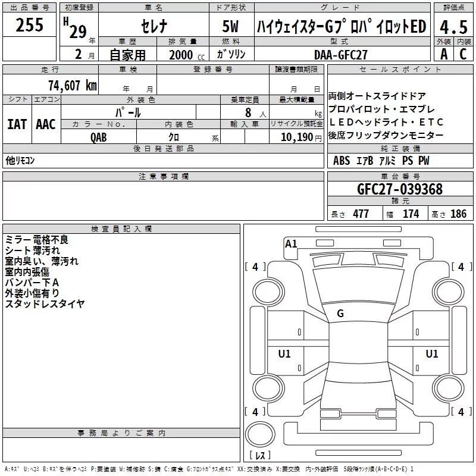Click the recycle deposit 10,190 value
This screenshot has height=476, width=476.
(296, 137)
